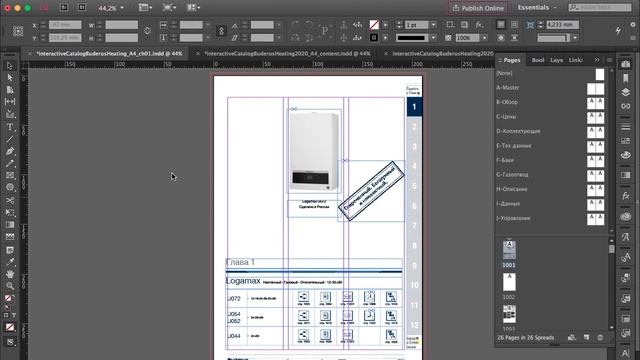Click the gap value 4,233 mm field
Image resolution: width=640 pixels, height=360 pixels.
[562, 25]
